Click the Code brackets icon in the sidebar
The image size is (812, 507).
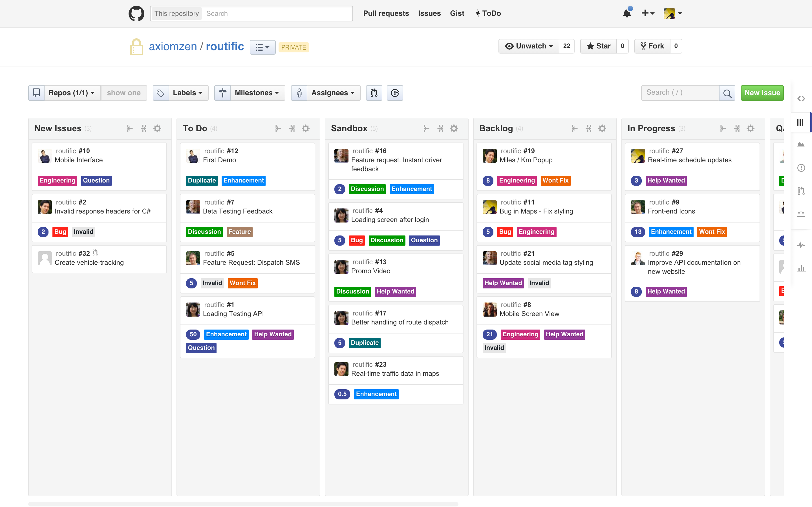pos(801,99)
